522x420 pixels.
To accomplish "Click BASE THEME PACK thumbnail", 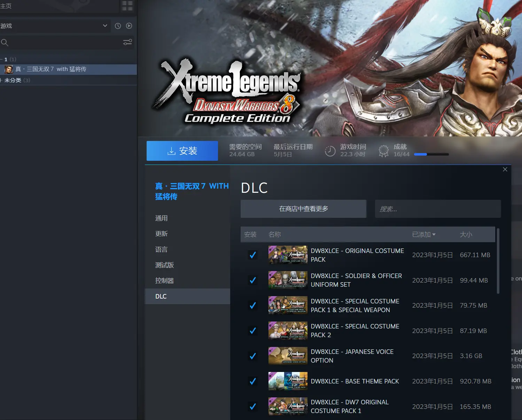I will [x=288, y=381].
